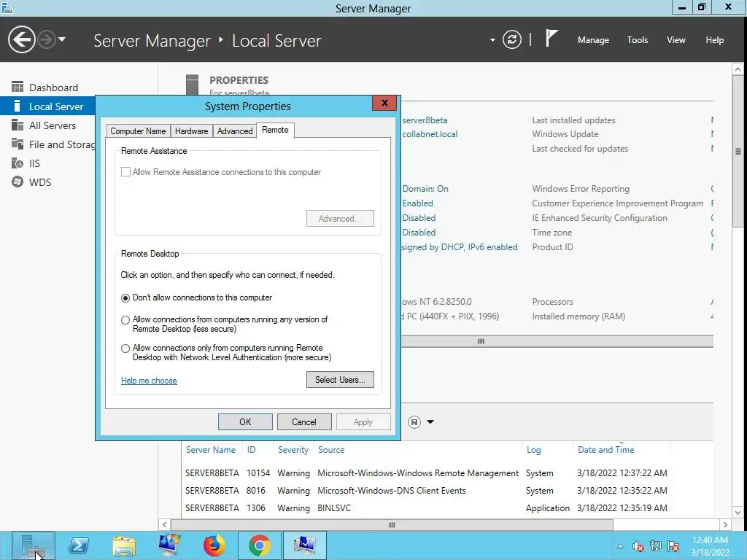
Task: Open the Tools menu
Action: [x=637, y=40]
